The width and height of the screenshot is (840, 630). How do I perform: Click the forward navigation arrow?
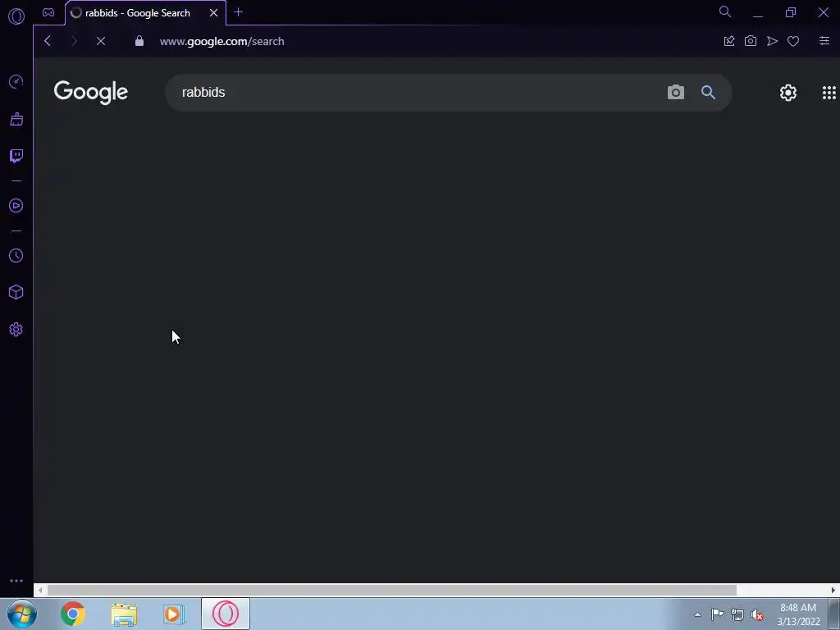pos(74,41)
